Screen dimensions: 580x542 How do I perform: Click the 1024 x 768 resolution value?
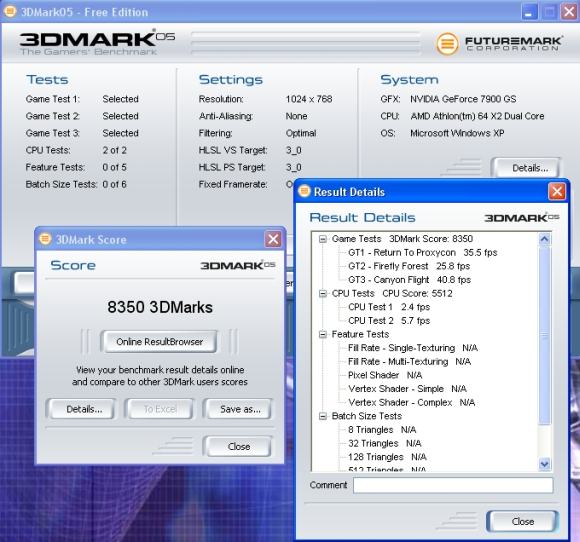309,99
